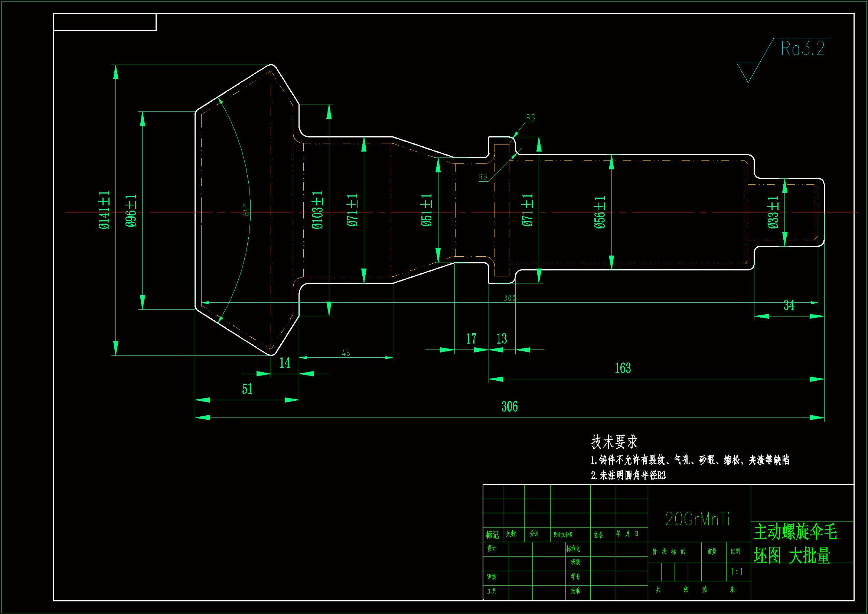Select the 51 length dimension label

tap(247, 389)
